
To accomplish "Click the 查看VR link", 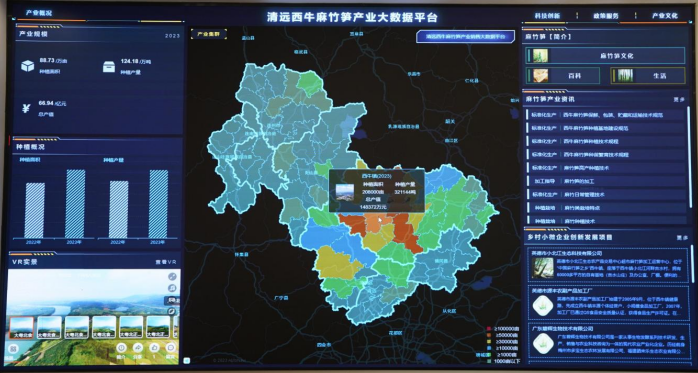I will pos(166,262).
